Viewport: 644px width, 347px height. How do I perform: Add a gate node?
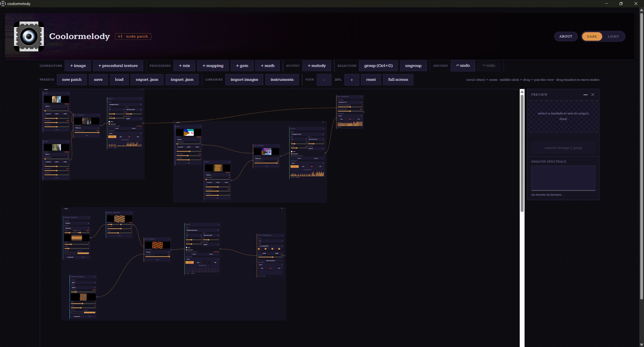coord(242,66)
